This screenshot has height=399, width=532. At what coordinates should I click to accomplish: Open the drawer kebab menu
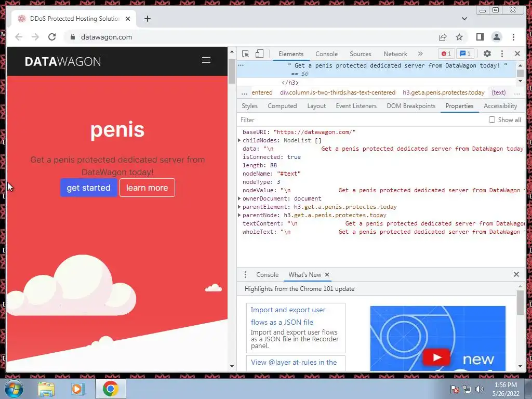pos(245,274)
